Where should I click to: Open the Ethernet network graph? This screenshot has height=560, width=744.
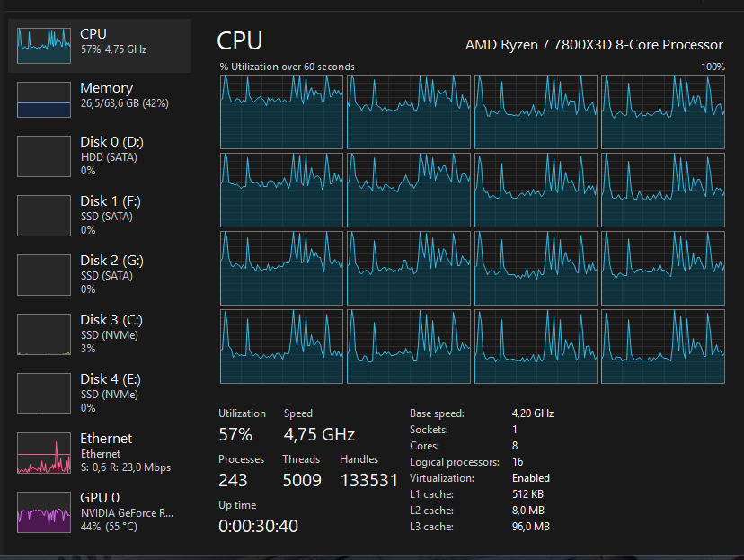pos(99,451)
